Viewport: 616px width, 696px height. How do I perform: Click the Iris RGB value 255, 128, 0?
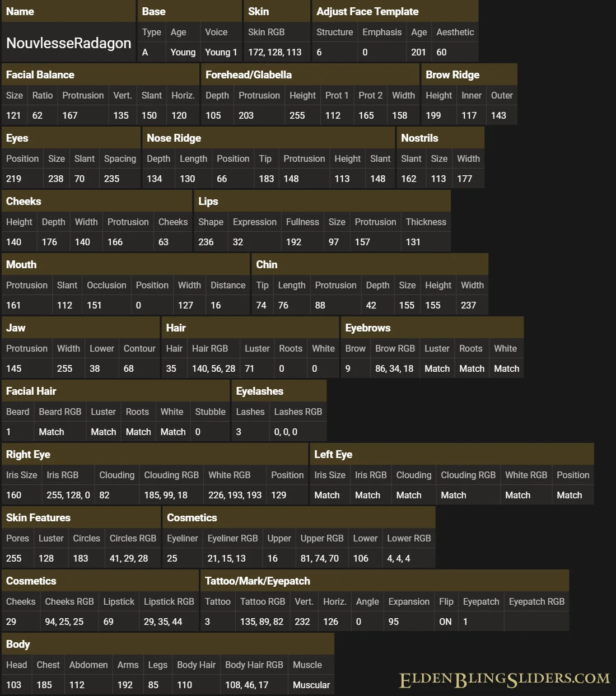click(68, 495)
